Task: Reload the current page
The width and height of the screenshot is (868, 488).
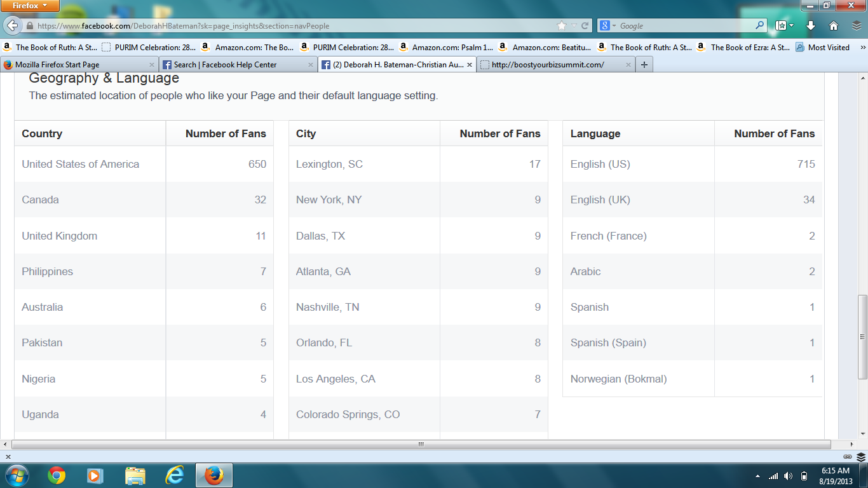Action: tap(585, 26)
